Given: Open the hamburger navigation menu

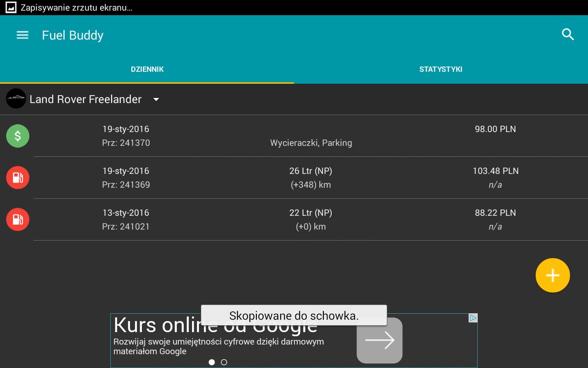Looking at the screenshot, I should pyautogui.click(x=23, y=35).
